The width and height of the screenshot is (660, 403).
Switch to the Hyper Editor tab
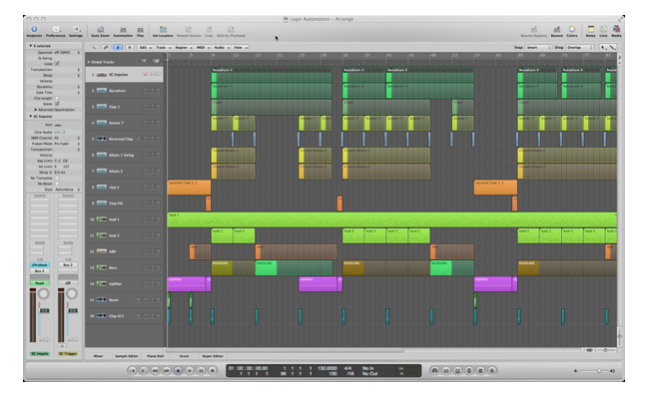click(213, 356)
